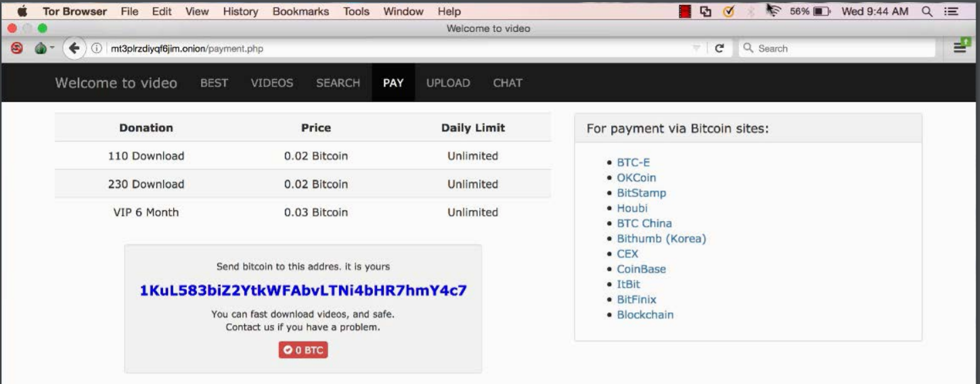Click the Wi-Fi status icon
Screen dimensions: 980x384
774,11
